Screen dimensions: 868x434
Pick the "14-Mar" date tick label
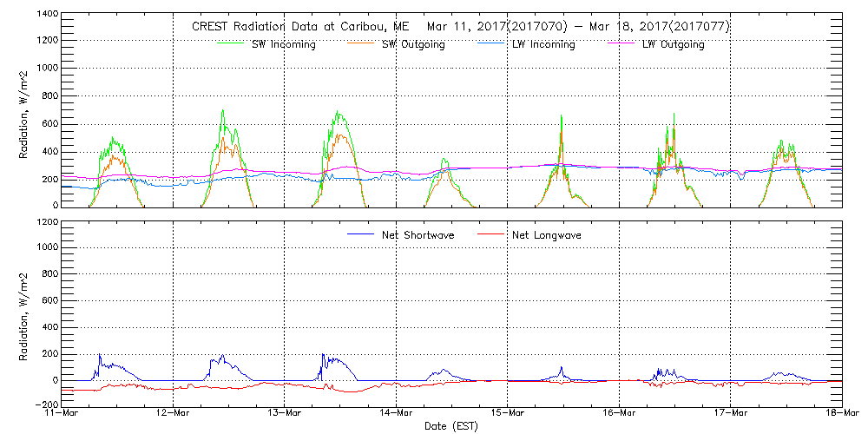pos(396,413)
